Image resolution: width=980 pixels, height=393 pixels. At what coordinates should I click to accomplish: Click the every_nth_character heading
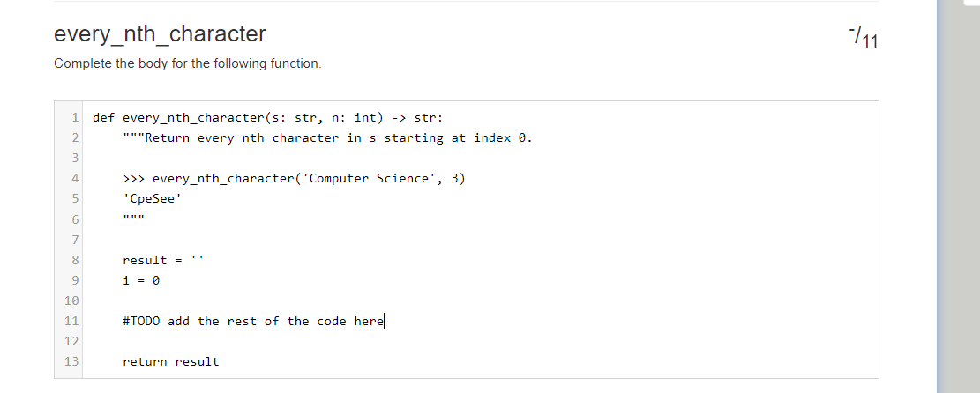coord(160,33)
